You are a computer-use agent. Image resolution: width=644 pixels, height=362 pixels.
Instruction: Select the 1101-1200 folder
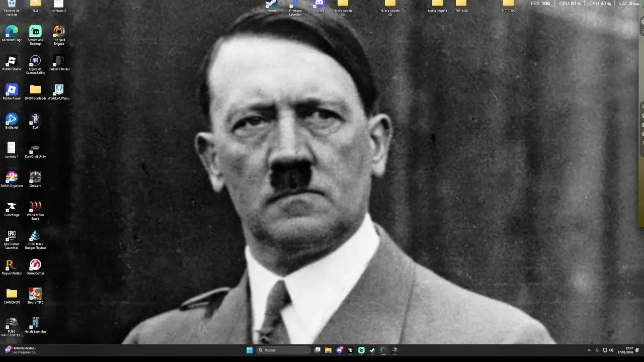(x=508, y=6)
